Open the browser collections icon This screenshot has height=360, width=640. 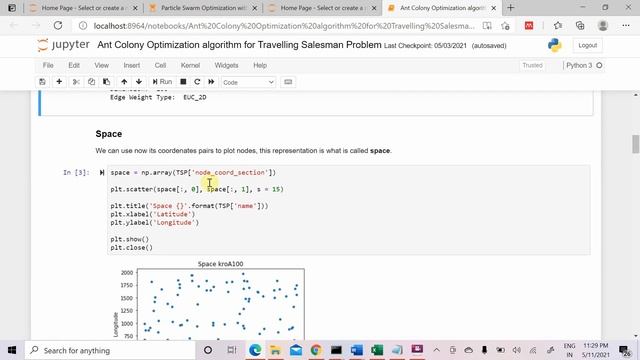(x=580, y=26)
